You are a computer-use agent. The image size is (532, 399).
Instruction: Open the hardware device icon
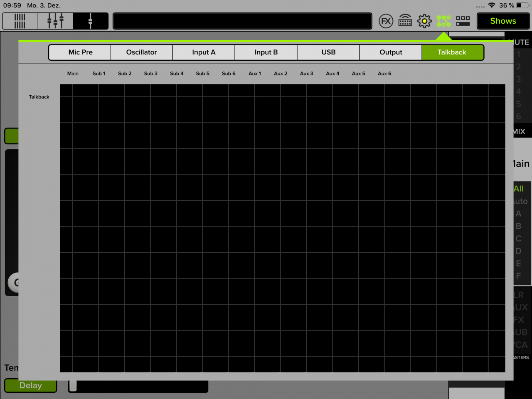click(x=405, y=20)
